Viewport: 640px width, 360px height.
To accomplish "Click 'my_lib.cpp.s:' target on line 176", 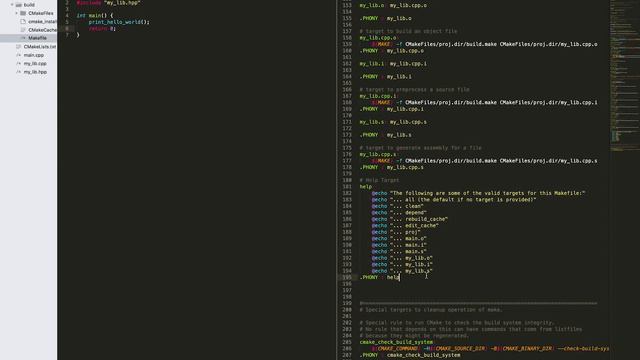I will [x=378, y=154].
